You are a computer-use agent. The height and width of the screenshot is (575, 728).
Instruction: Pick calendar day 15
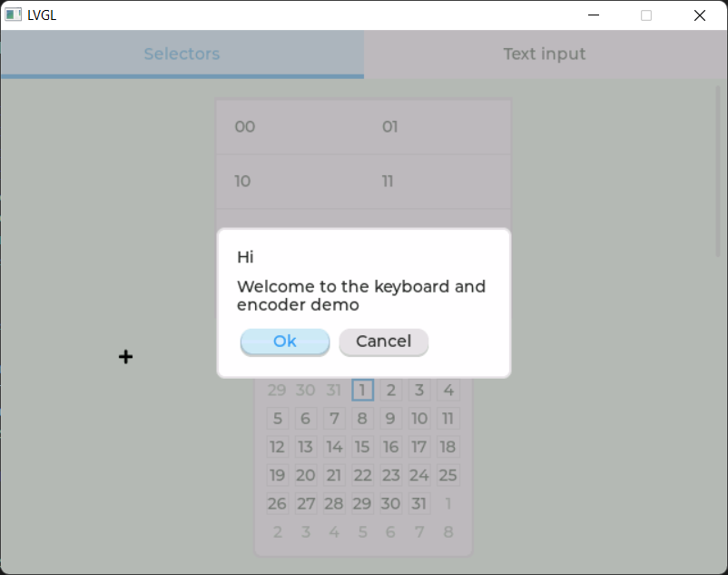(362, 447)
